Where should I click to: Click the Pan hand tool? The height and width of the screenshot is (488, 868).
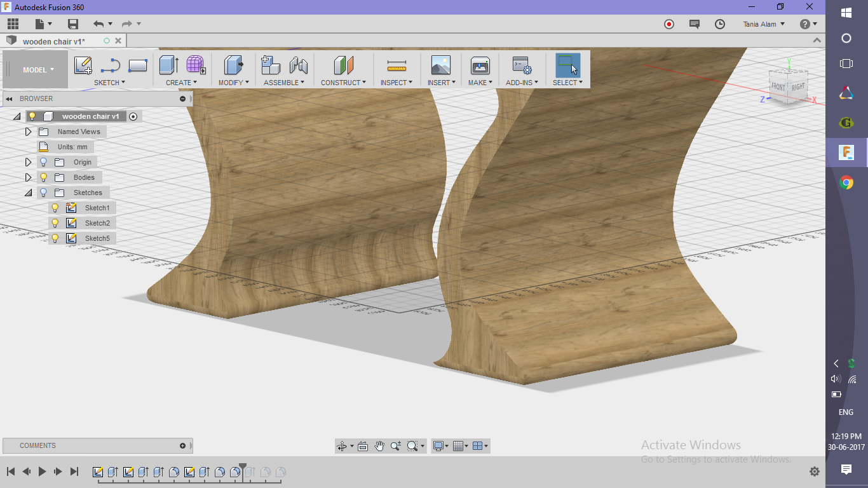(x=379, y=446)
